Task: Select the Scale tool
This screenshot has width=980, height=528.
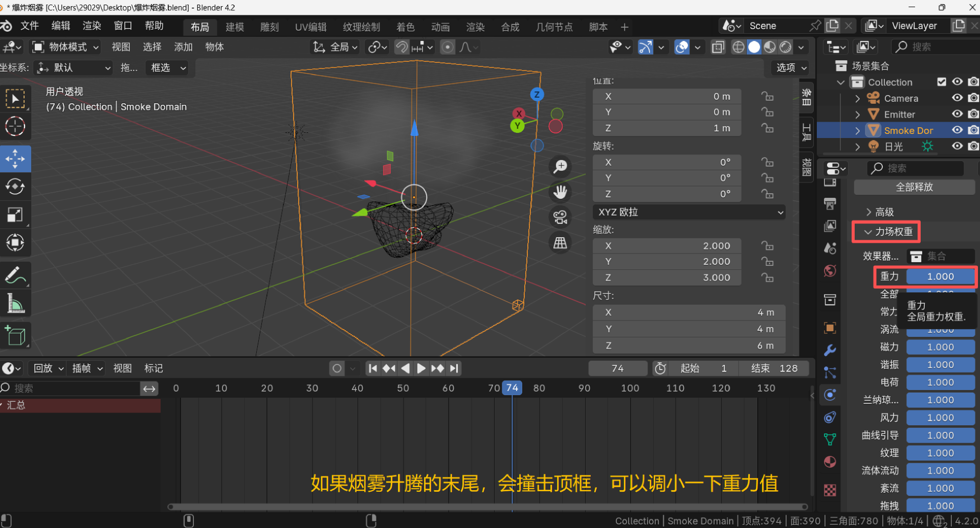Action: 15,215
